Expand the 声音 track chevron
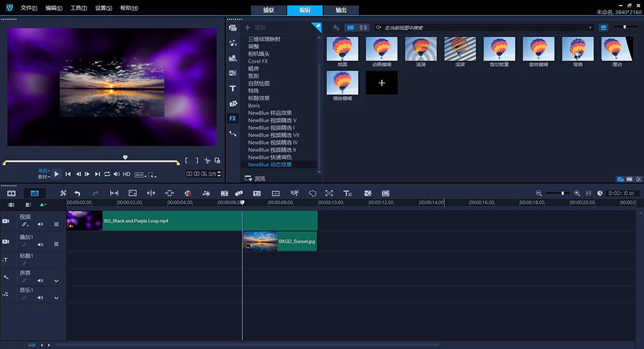This screenshot has height=349, width=644. tap(56, 281)
